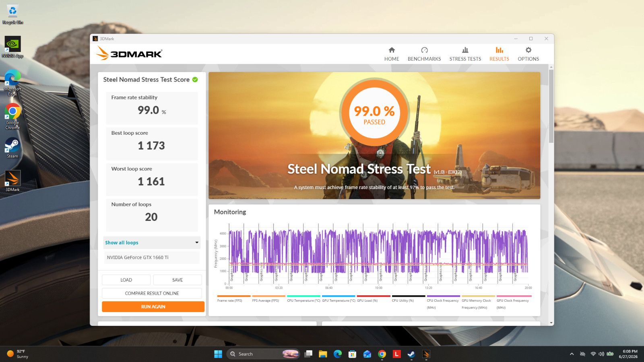Open Microsoft Store from taskbar
This screenshot has width=644, height=362.
pyautogui.click(x=352, y=354)
